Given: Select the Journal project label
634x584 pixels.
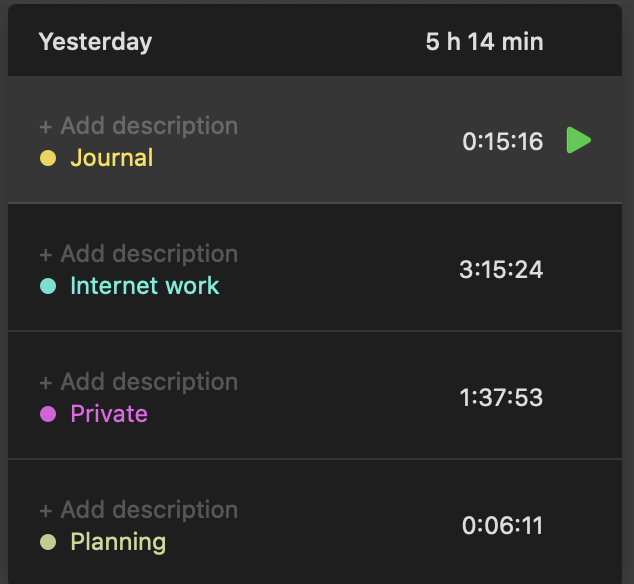Looking at the screenshot, I should click(112, 158).
